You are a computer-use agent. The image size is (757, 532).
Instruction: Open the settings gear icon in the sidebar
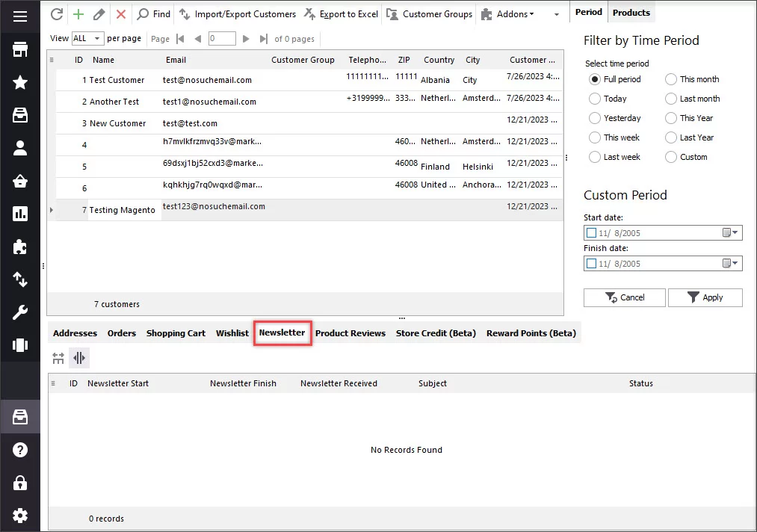tap(19, 516)
